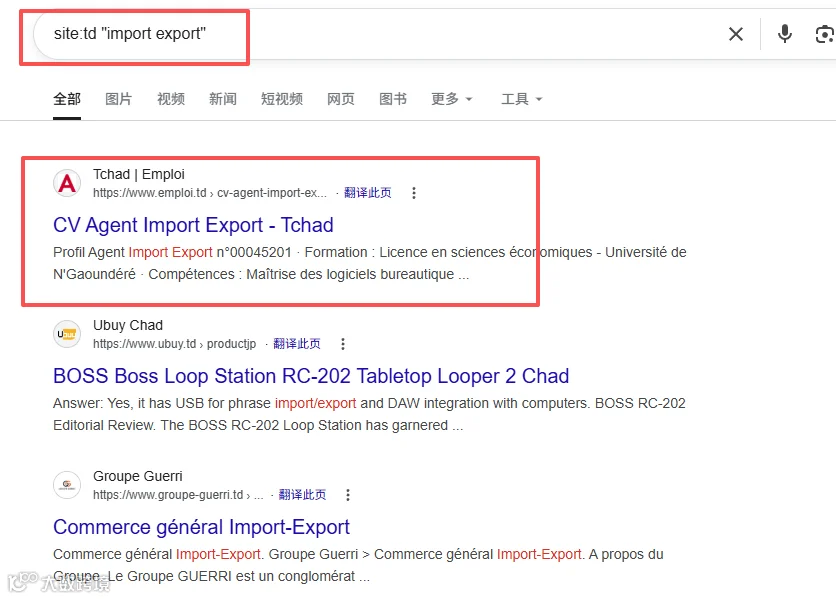Switch to the 视频 tab

tap(171, 99)
